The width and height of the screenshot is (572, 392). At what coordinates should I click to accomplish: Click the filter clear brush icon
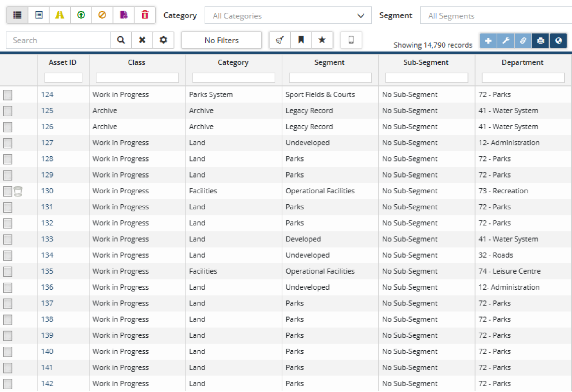[280, 40]
